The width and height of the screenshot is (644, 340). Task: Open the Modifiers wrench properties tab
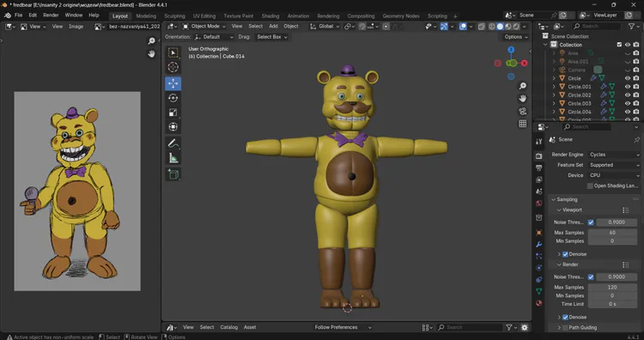pyautogui.click(x=539, y=245)
